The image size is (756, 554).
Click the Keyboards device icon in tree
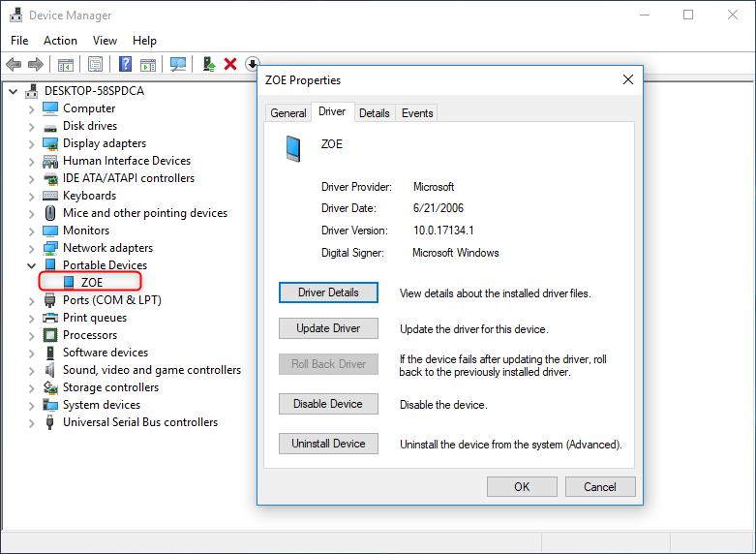[50, 196]
